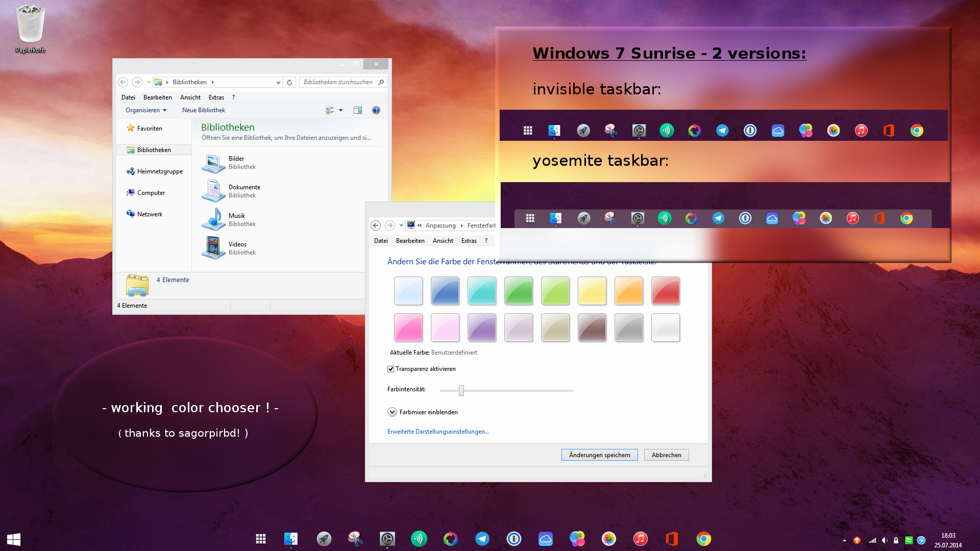Viewport: 980px width, 551px height.
Task: Click Anpassung in Fensterfarbe breadcrumb
Action: click(440, 226)
